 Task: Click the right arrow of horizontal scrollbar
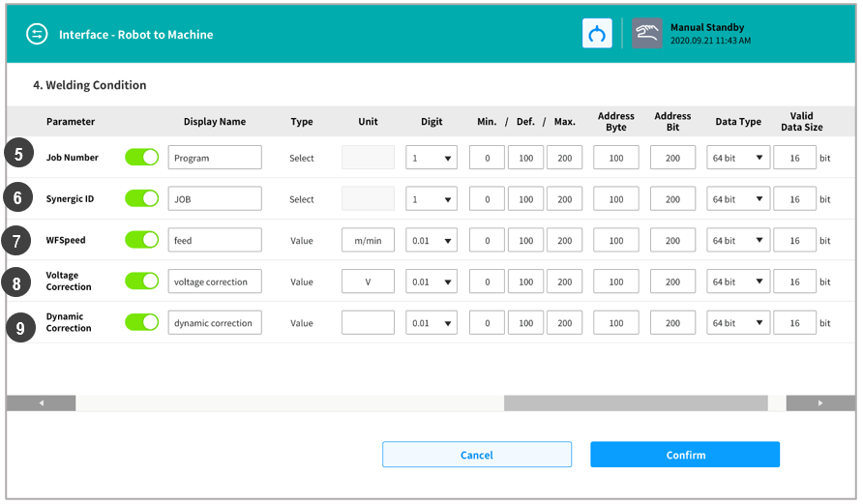pyautogui.click(x=819, y=403)
